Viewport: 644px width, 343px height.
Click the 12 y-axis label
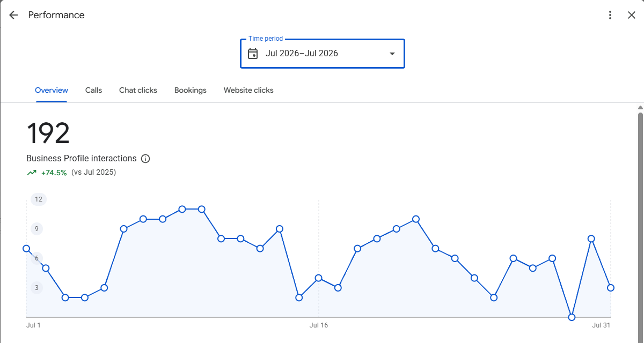39,199
